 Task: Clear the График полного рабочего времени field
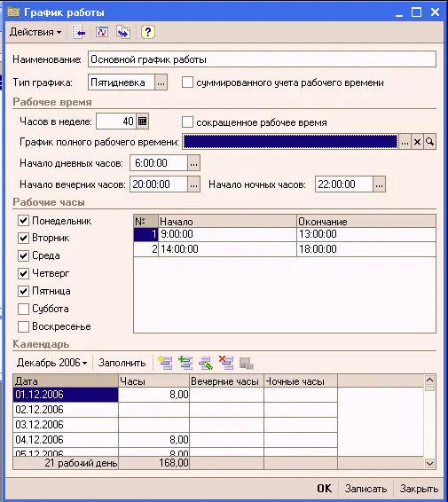click(x=417, y=142)
